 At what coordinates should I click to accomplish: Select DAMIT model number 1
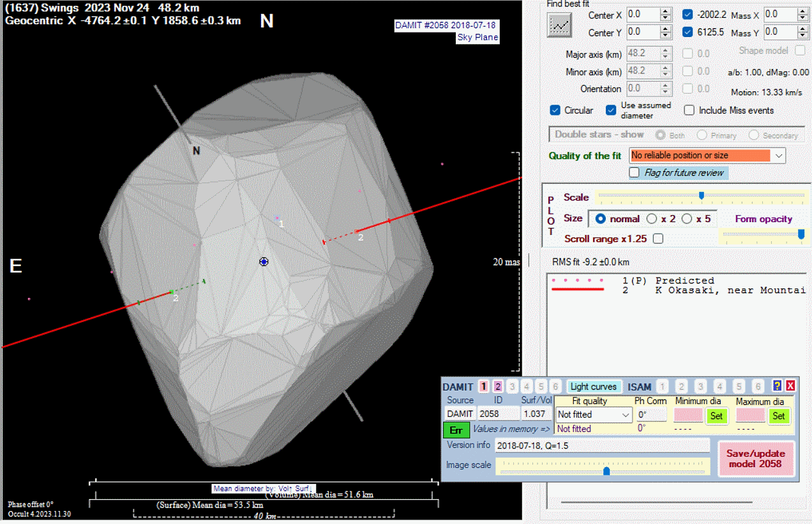click(x=484, y=386)
